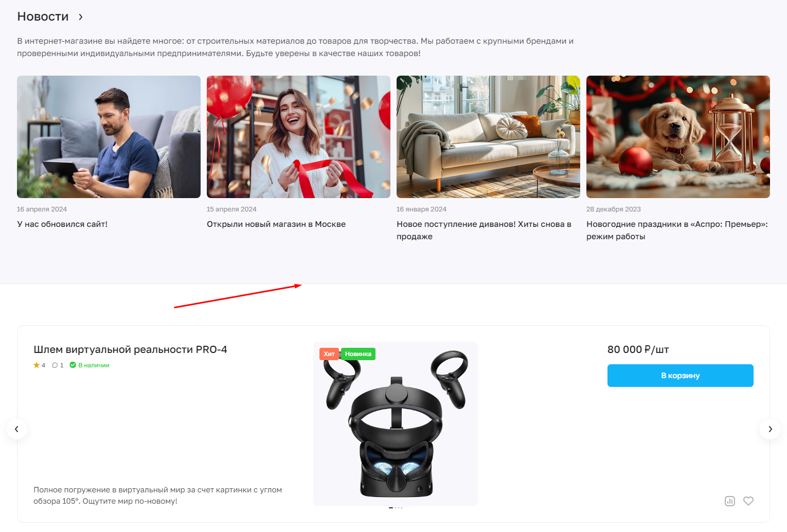Open the star rating of PRO-4 helmet
The width and height of the screenshot is (787, 532).
coord(40,365)
